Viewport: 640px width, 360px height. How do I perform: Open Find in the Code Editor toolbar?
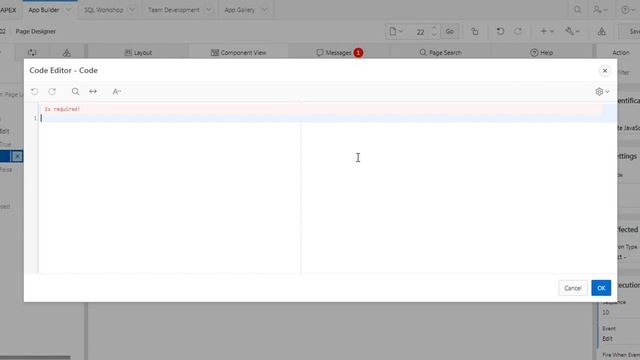76,91
